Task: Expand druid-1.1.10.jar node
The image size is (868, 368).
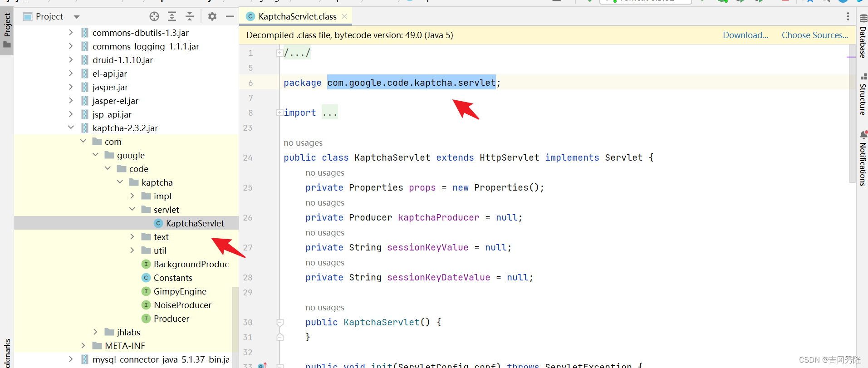Action: [71, 60]
